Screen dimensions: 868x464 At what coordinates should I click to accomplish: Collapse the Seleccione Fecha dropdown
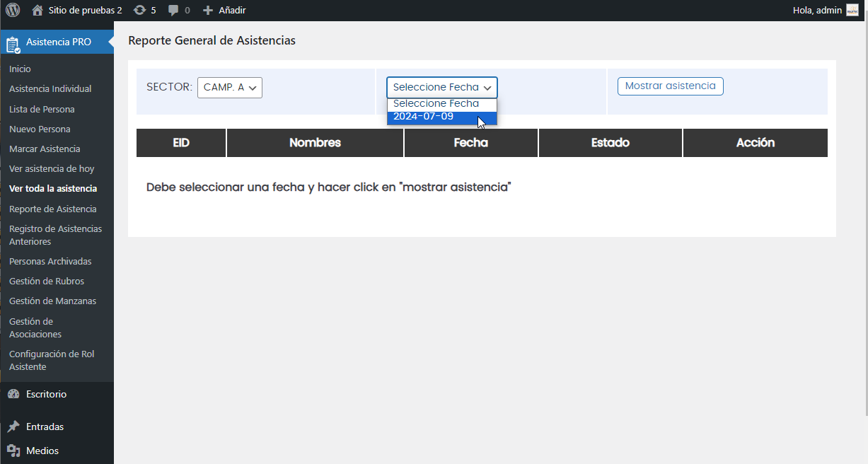[x=441, y=88]
